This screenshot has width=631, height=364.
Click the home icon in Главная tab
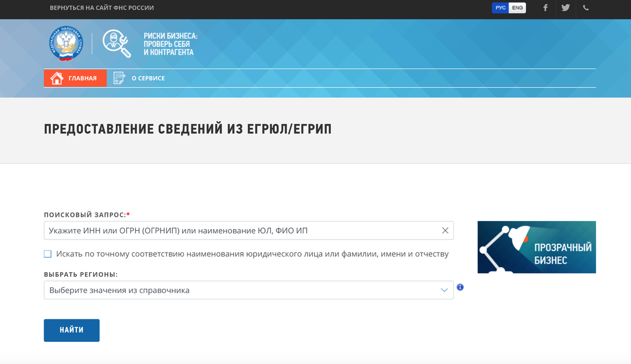tap(57, 78)
